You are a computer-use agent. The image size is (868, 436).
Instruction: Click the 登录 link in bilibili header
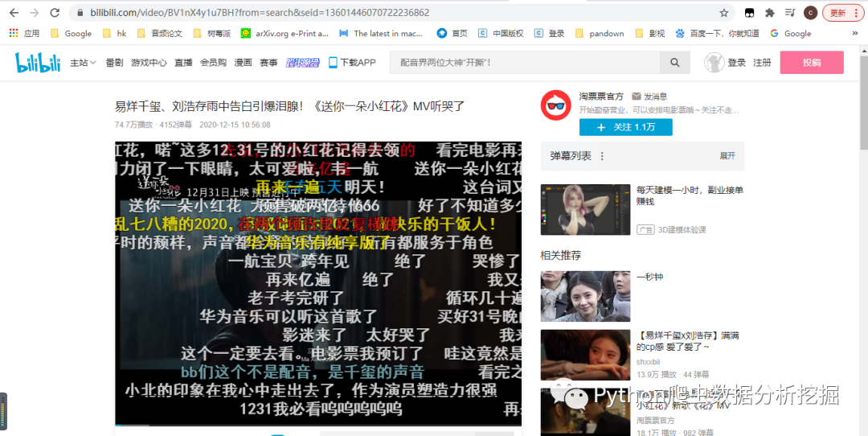[x=737, y=63]
